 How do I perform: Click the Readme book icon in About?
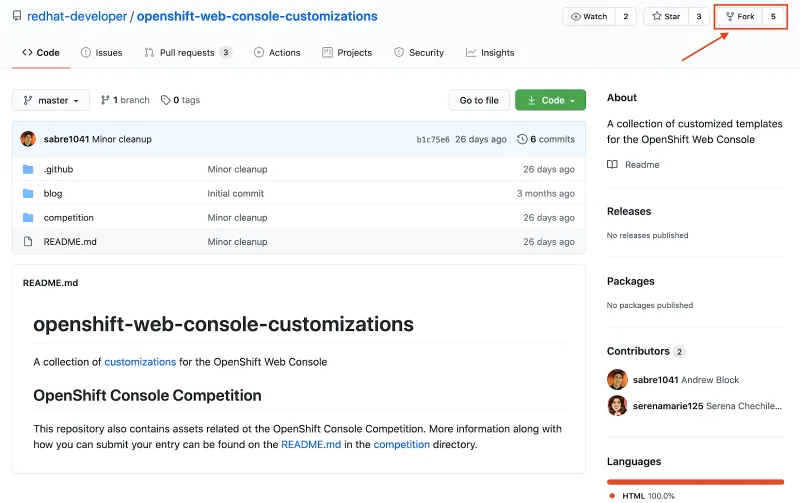(612, 164)
